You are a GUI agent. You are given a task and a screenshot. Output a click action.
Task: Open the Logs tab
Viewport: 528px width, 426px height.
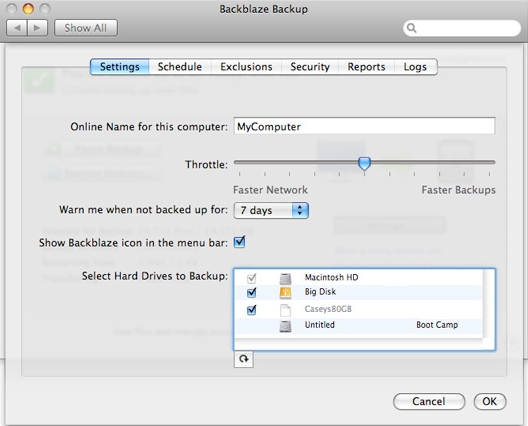click(415, 67)
